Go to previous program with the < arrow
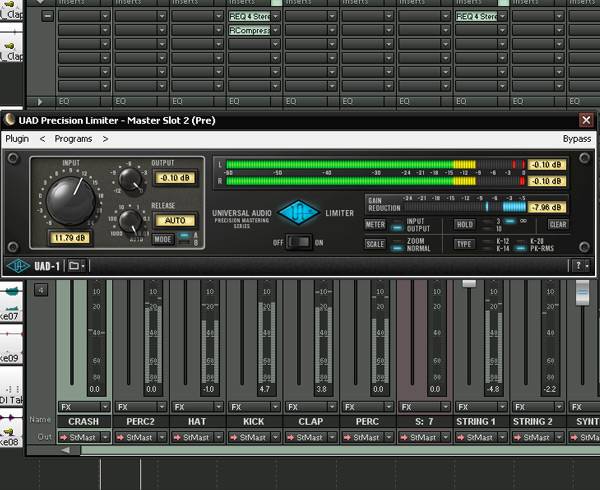Image resolution: width=600 pixels, height=490 pixels. pyautogui.click(x=42, y=139)
